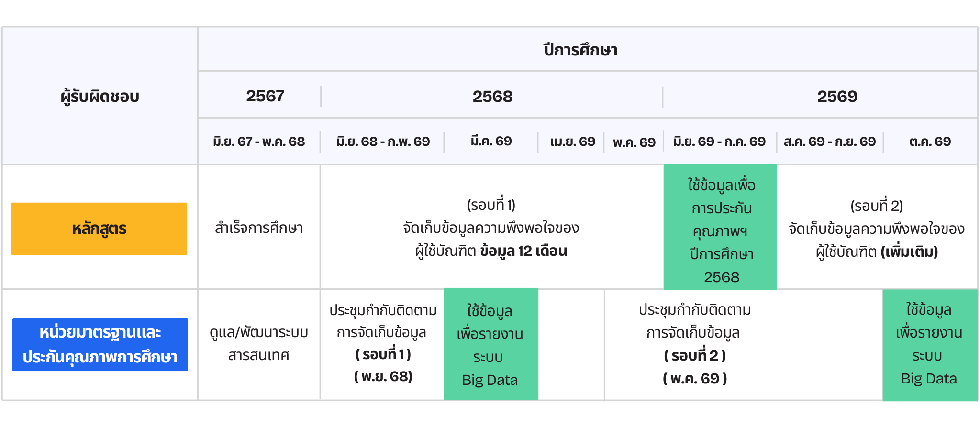Click the มิ.ย. 67 - พ.ค. 68 period header
Image resolution: width=980 pixels, height=427 pixels.
(259, 142)
